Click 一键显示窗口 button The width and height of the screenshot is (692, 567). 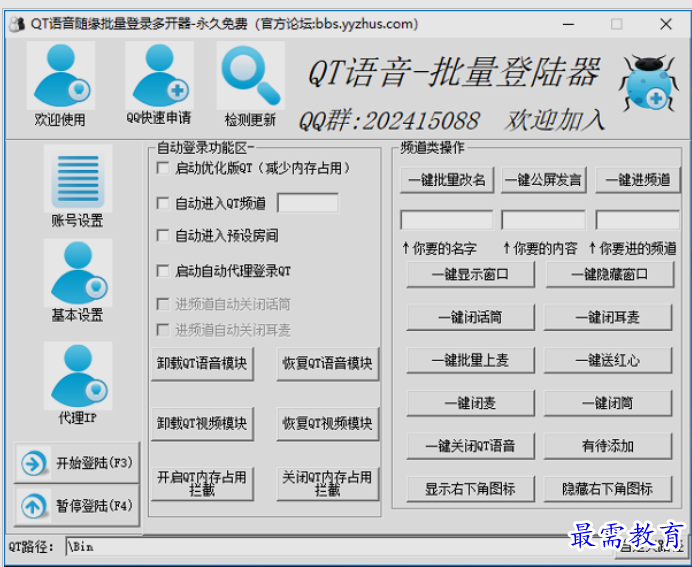click(470, 274)
